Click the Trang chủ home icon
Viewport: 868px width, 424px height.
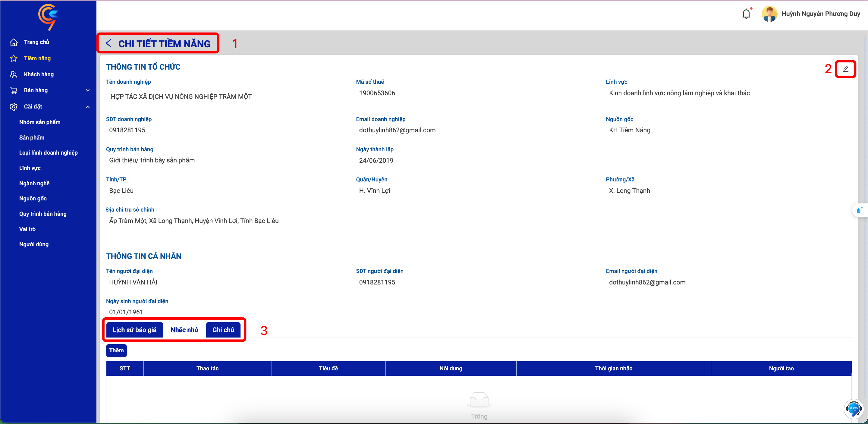pyautogui.click(x=14, y=42)
